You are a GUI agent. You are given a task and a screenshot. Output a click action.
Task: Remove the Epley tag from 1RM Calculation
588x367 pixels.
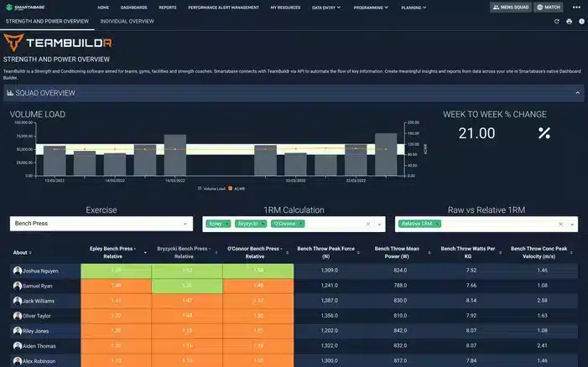pyautogui.click(x=227, y=224)
